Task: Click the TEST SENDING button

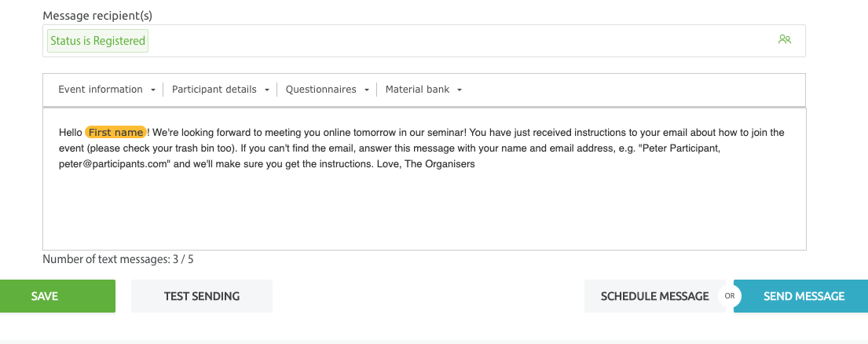Action: coord(202,296)
